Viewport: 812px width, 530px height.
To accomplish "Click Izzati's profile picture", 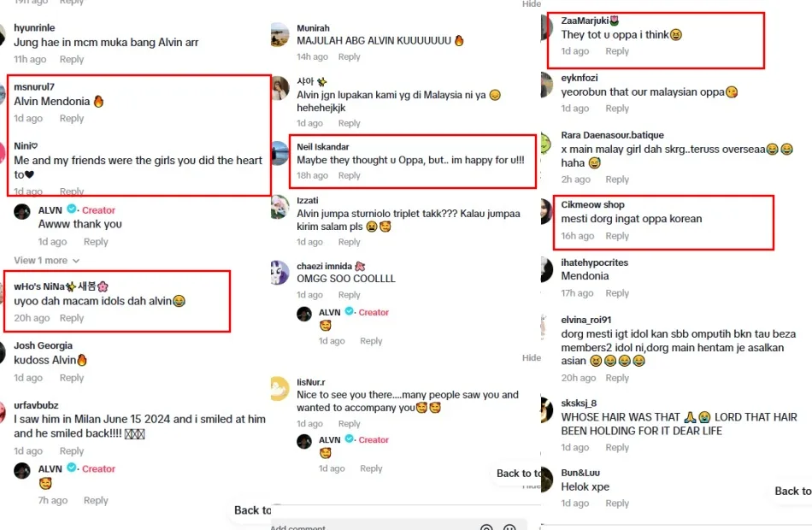I will coord(280,207).
